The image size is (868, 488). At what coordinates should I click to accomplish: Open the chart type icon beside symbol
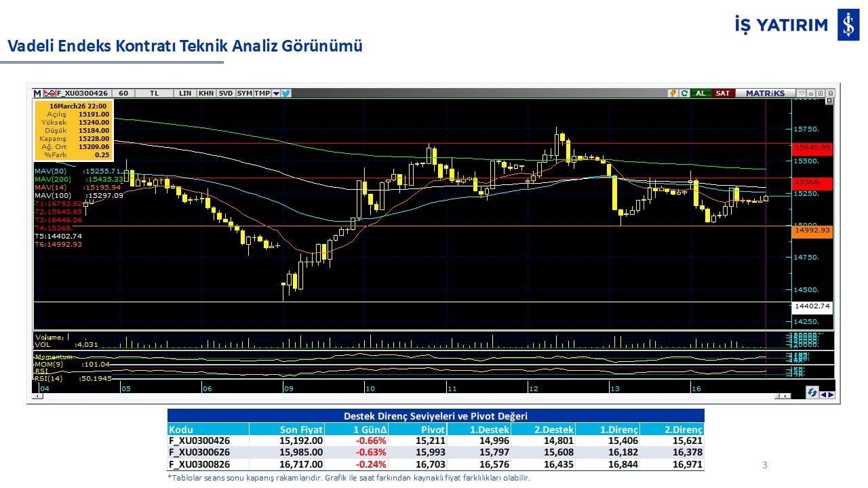[x=50, y=94]
